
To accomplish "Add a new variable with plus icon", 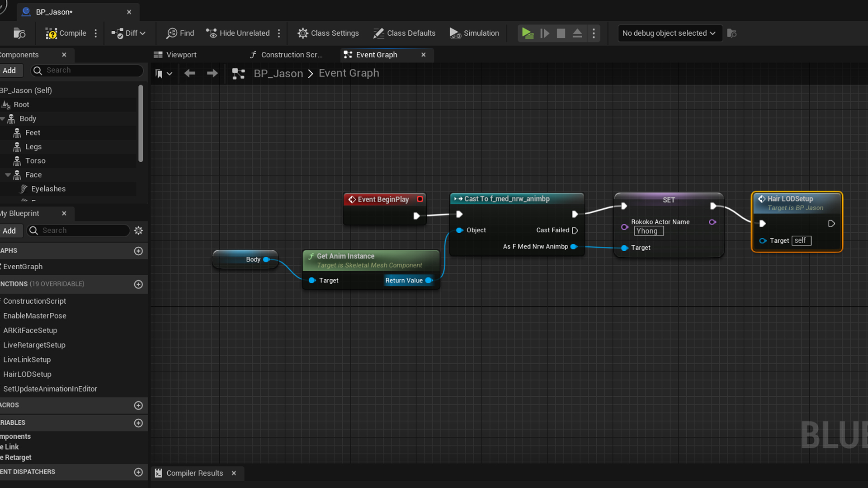I will (138, 423).
